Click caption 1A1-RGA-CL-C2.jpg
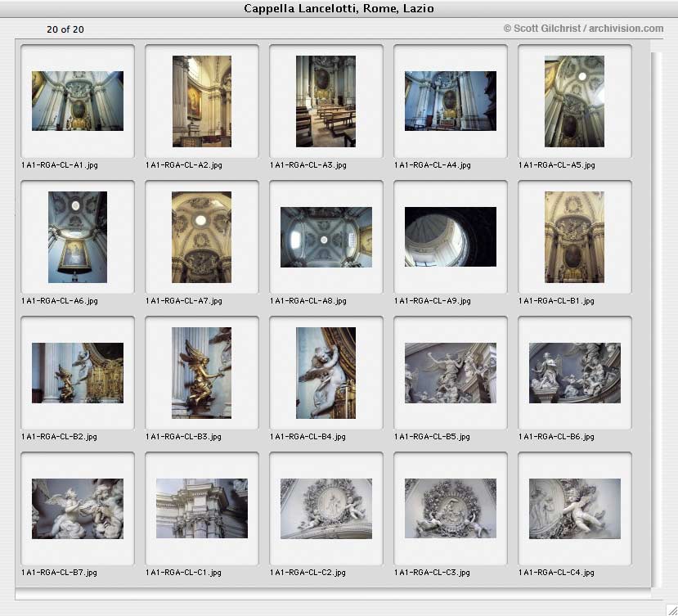 click(x=308, y=573)
